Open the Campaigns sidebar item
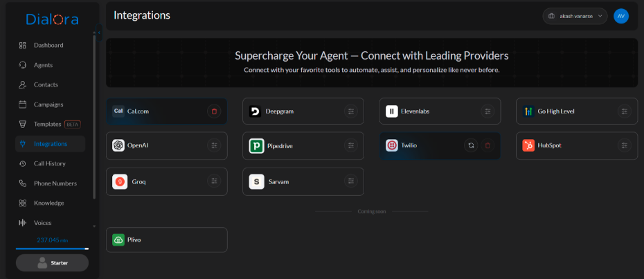Image resolution: width=644 pixels, height=279 pixels. point(48,105)
